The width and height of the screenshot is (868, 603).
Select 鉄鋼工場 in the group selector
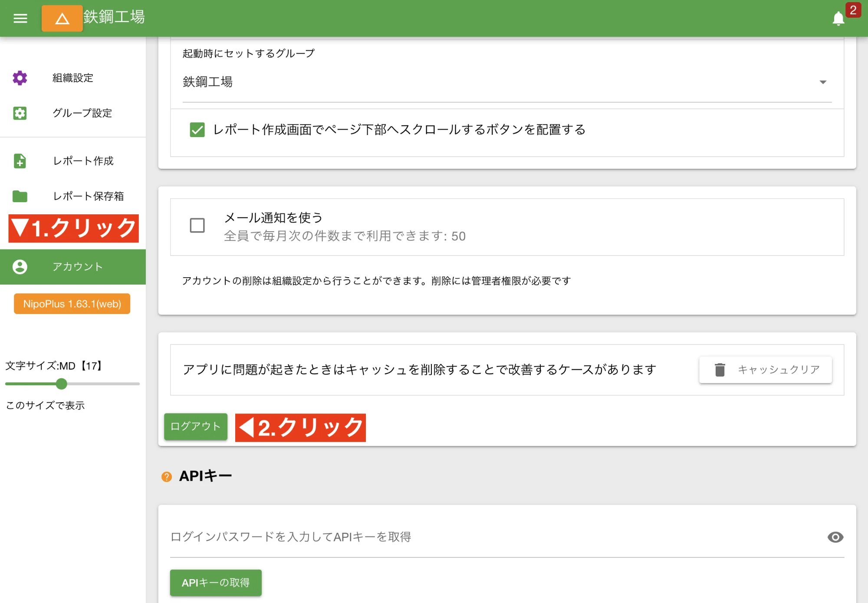tap(207, 82)
